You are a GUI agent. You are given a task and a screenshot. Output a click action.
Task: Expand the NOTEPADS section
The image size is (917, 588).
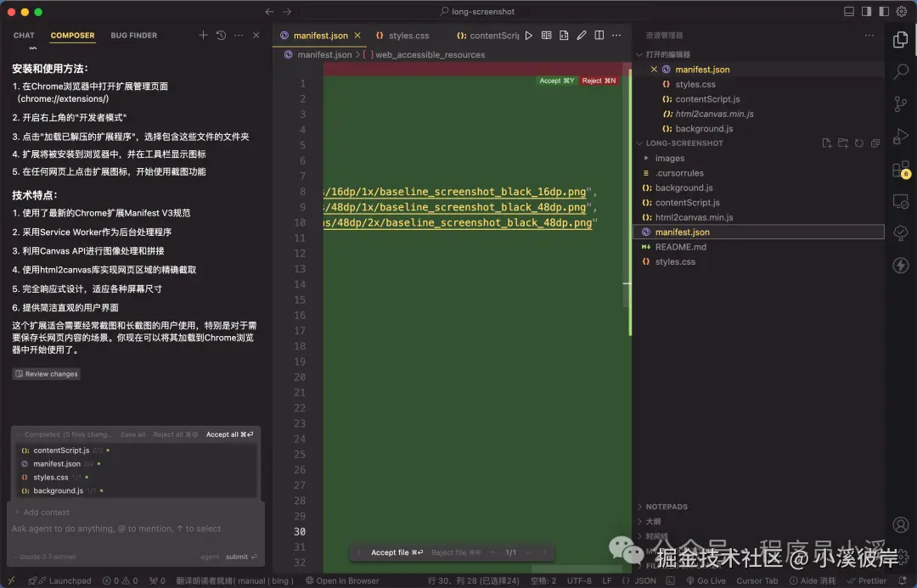671,507
